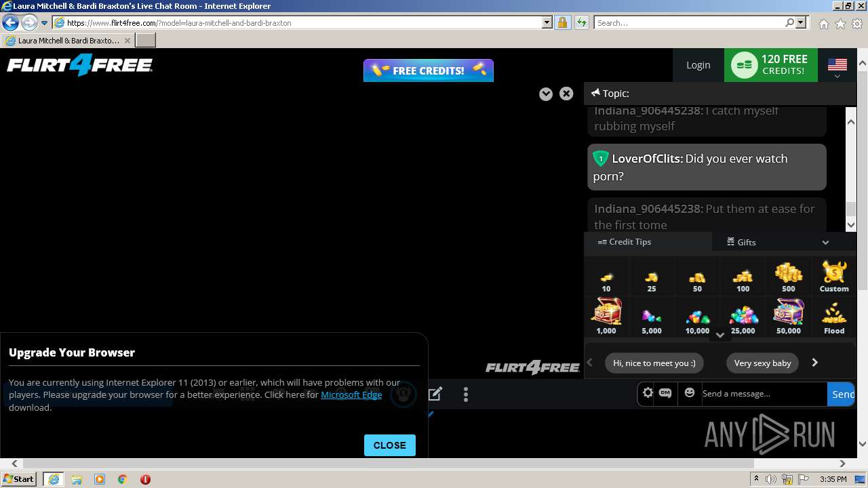Click the edit note pencil icon
868x488 pixels.
(435, 394)
